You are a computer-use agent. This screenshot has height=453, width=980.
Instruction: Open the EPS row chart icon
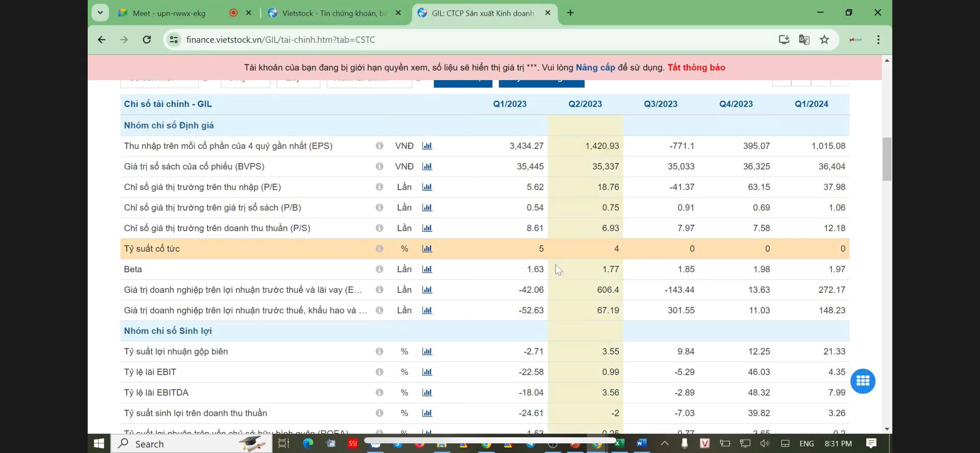pyautogui.click(x=427, y=146)
